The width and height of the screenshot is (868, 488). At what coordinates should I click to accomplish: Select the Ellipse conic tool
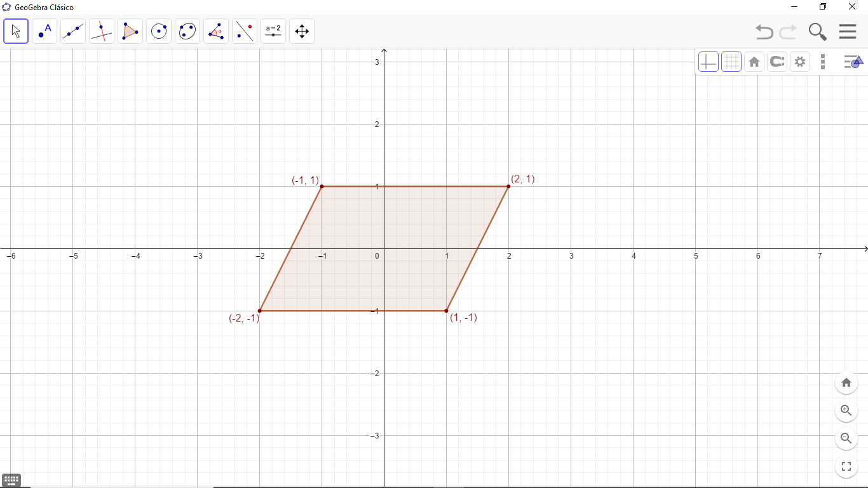187,31
